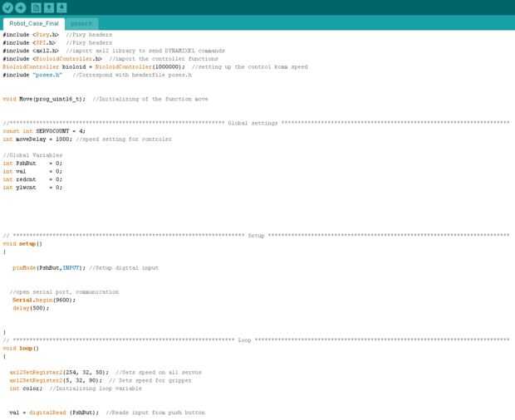Select the Robot_Case_Final tab
Viewport: 515px width, 420px height.
[34, 23]
